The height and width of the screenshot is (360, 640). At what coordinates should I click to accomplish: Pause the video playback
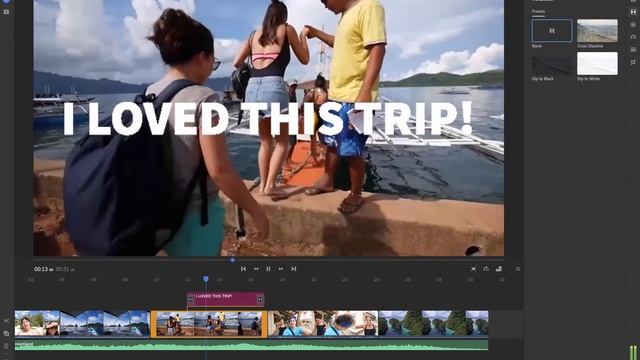coord(268,269)
